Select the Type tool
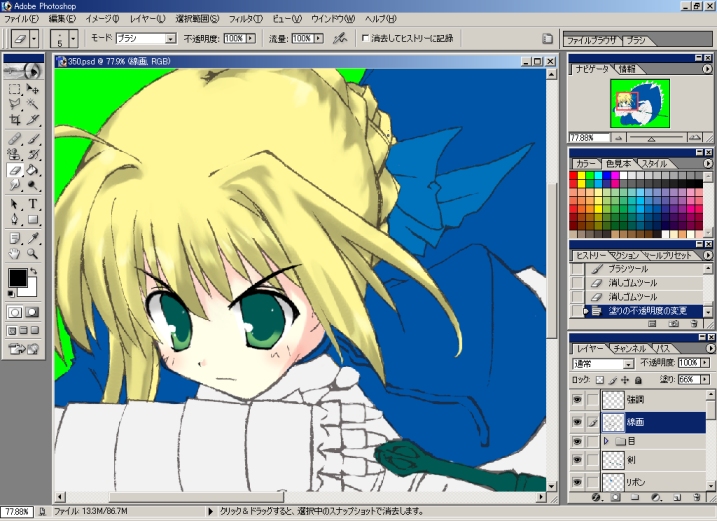This screenshot has height=521, width=717. pos(32,204)
